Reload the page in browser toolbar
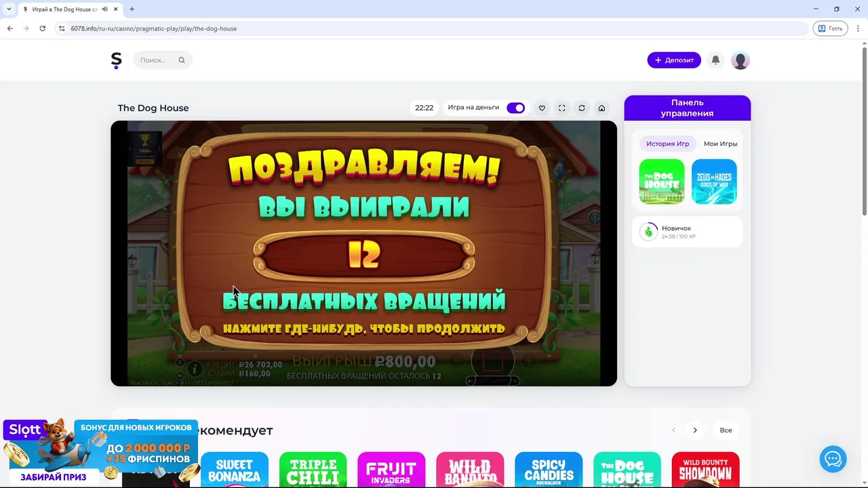The image size is (868, 488). coord(42,28)
